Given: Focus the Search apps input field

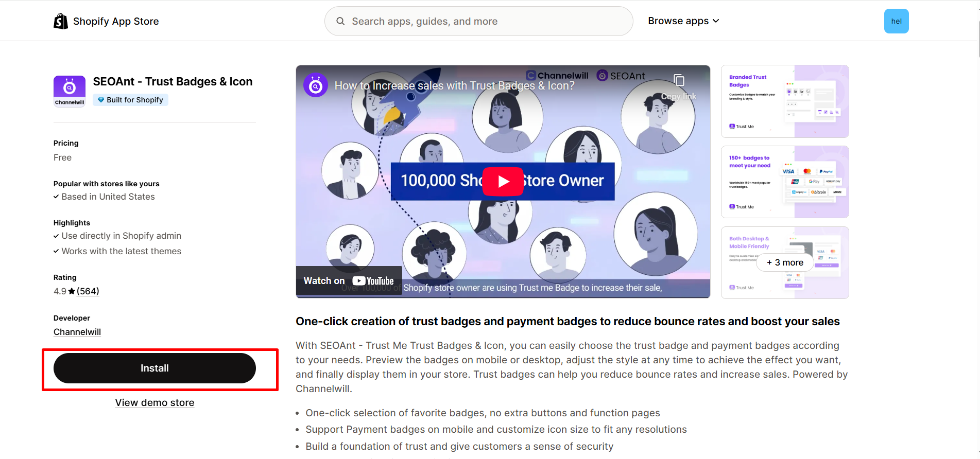Looking at the screenshot, I should [484, 21].
